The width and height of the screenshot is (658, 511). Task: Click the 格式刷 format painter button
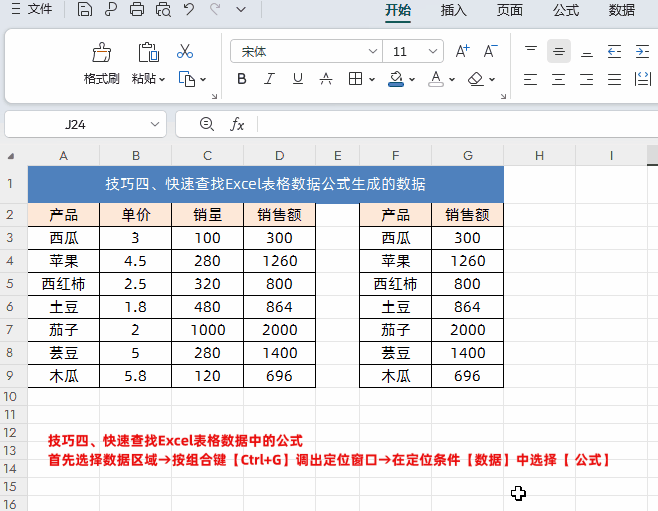[102, 64]
